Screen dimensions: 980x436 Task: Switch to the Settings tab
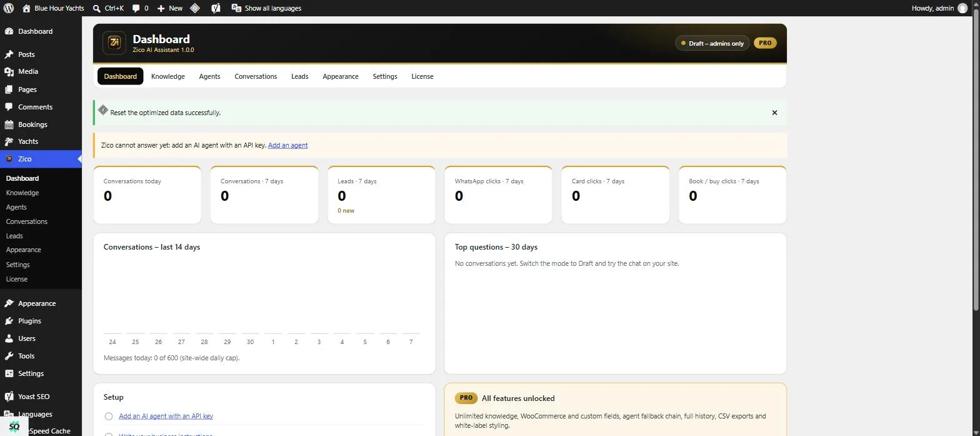[385, 76]
